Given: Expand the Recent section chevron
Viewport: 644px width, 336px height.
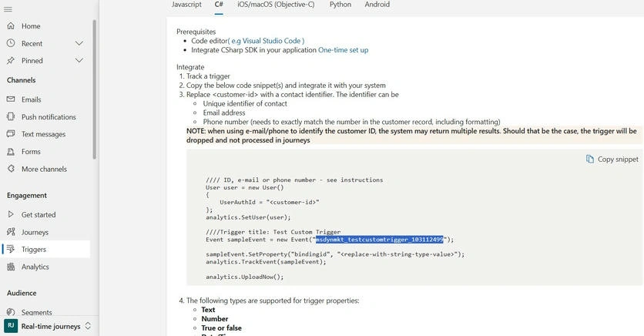Looking at the screenshot, I should (x=79, y=43).
